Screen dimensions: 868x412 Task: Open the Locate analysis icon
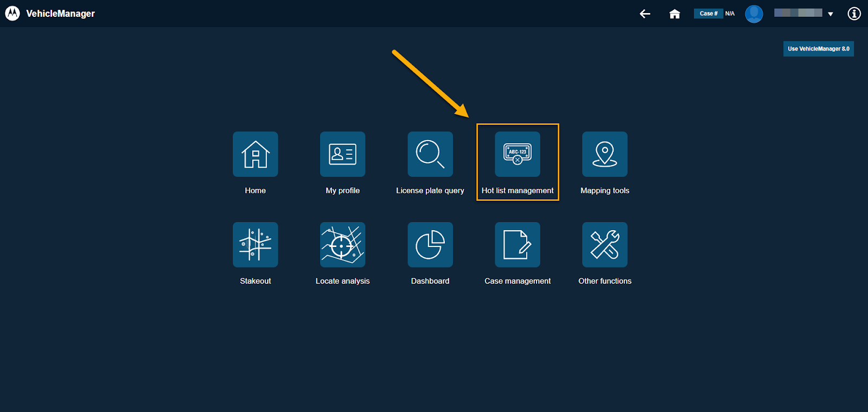[x=343, y=245]
